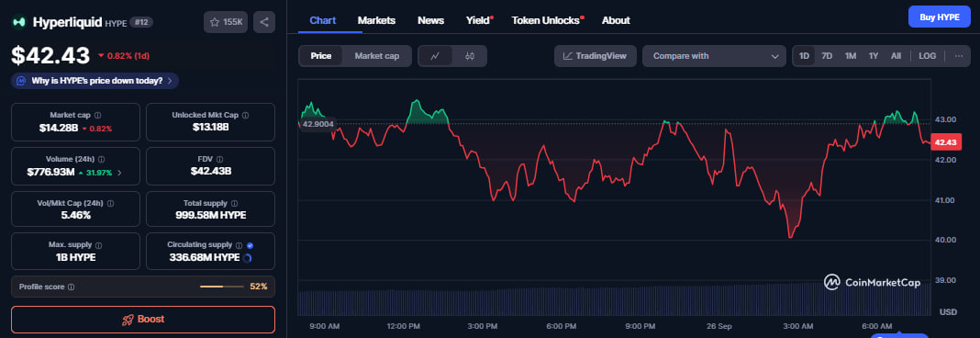Click the 1B HYPE max supply value

tap(75, 257)
